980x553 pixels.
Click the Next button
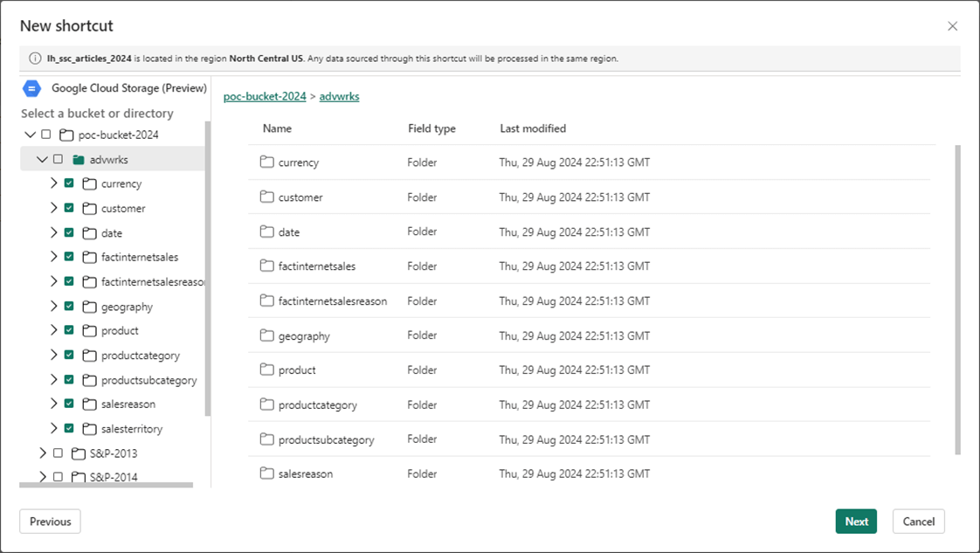click(856, 522)
